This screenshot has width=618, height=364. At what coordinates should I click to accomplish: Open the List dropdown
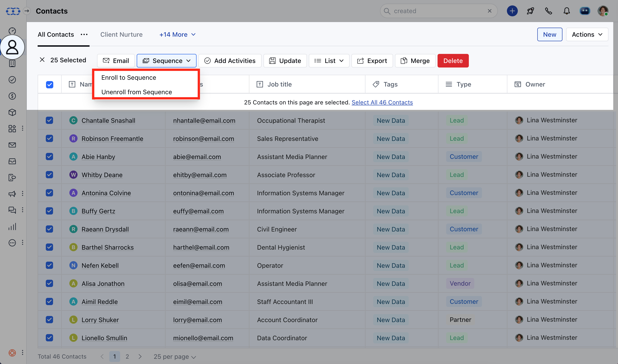(x=329, y=60)
